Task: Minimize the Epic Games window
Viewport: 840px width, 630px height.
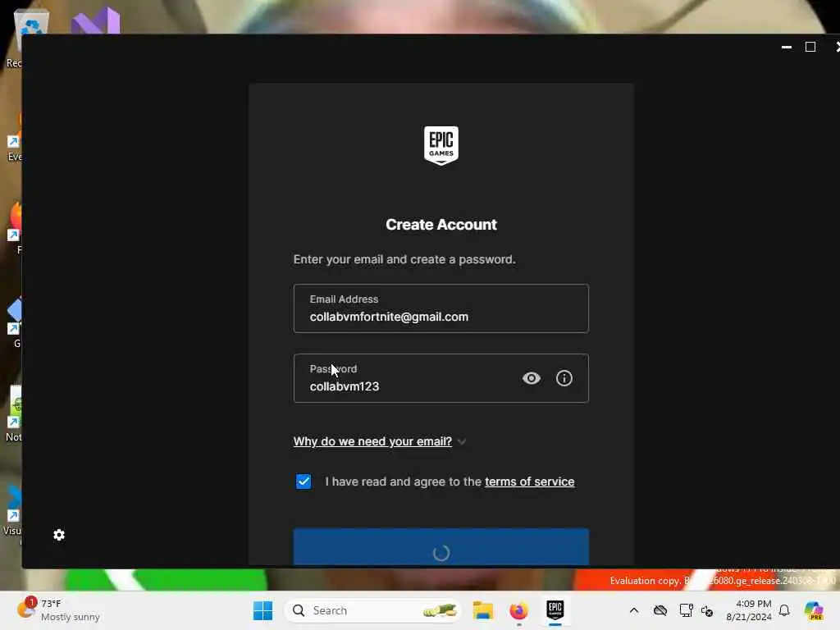Action: pyautogui.click(x=787, y=47)
